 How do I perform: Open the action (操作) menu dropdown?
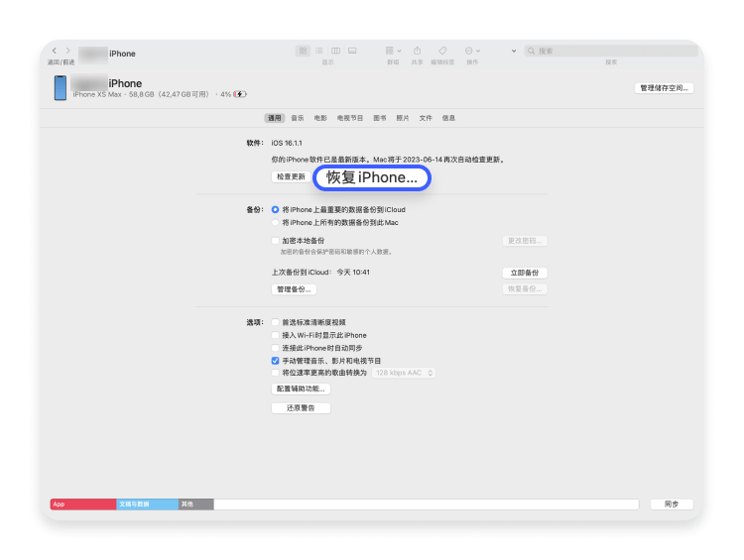pyautogui.click(x=472, y=51)
